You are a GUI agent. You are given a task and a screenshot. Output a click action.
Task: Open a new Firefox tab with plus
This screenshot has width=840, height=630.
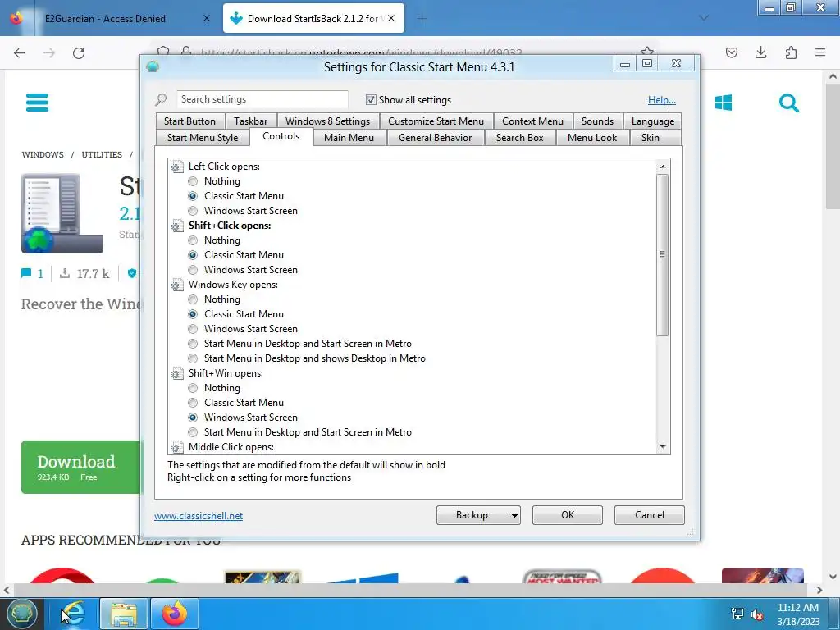coord(422,18)
